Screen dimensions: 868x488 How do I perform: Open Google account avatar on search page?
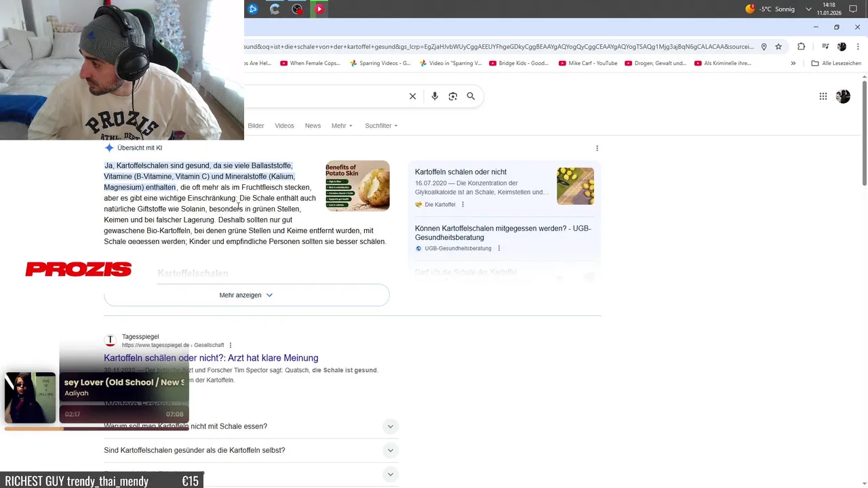(x=843, y=96)
